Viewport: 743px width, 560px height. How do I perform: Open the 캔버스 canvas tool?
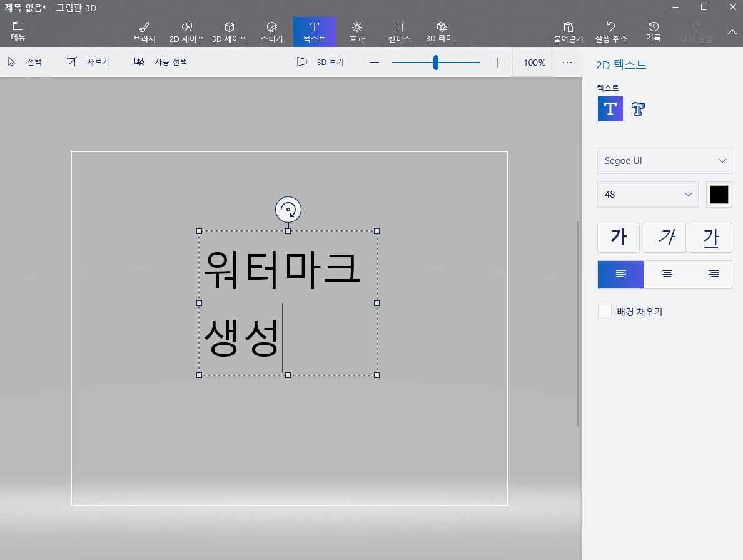[x=400, y=32]
